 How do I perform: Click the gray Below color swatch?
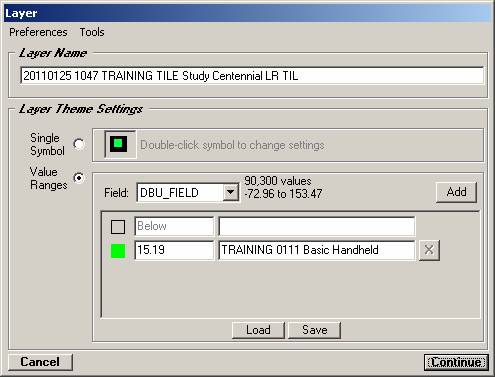[x=118, y=227]
